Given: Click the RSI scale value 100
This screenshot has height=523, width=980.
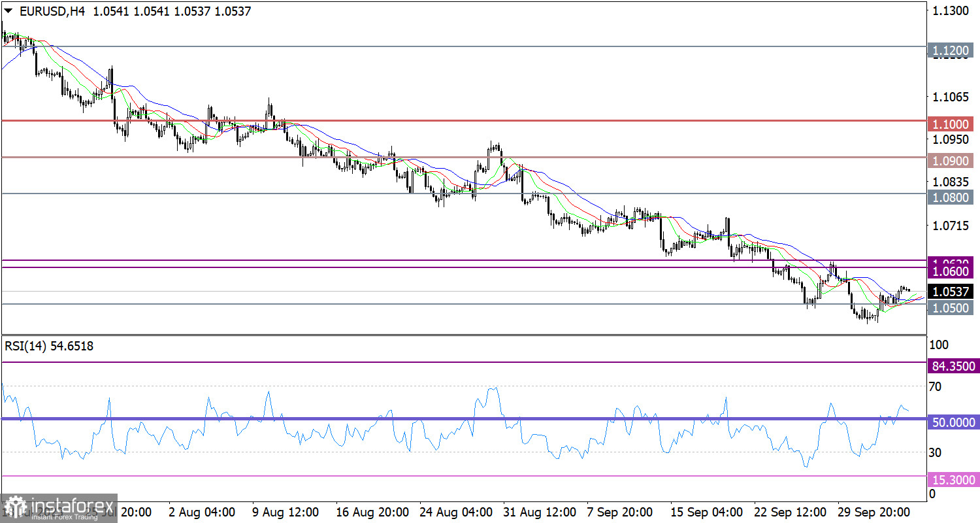Looking at the screenshot, I should [938, 345].
